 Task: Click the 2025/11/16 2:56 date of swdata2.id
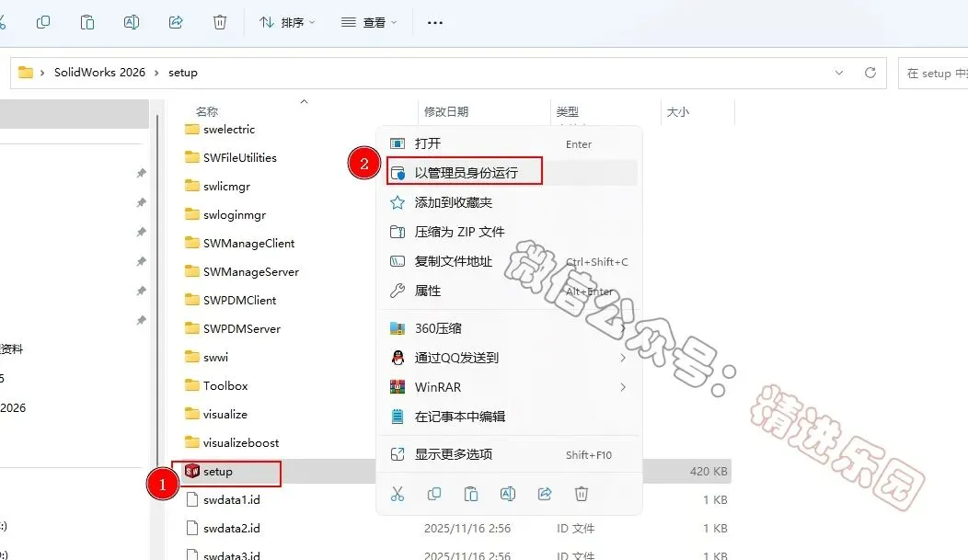[x=467, y=529]
